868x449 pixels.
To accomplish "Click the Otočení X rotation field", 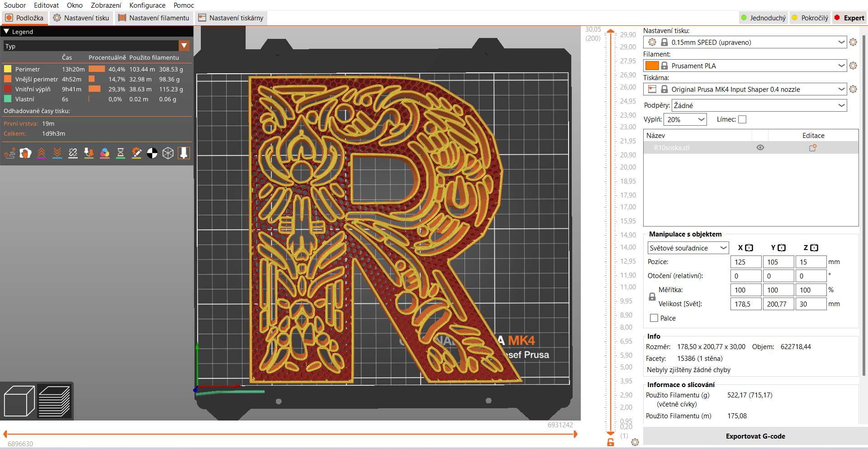I will tap(746, 276).
